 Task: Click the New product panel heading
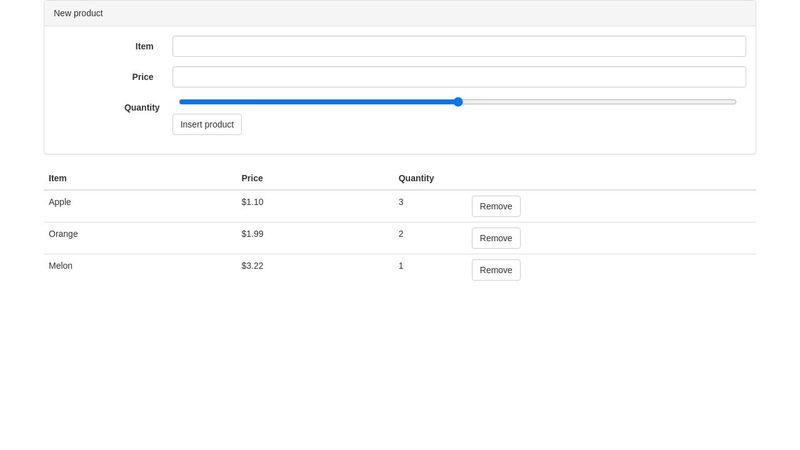79,13
